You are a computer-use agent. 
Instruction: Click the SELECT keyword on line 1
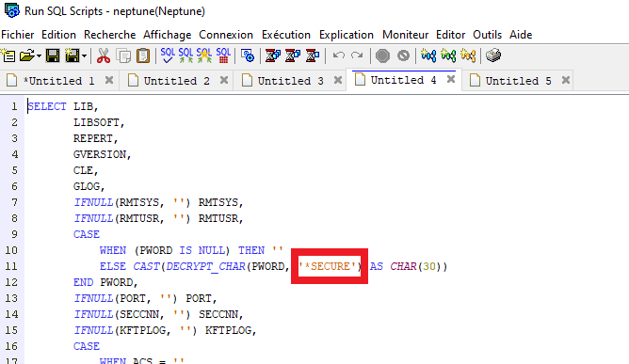(47, 106)
